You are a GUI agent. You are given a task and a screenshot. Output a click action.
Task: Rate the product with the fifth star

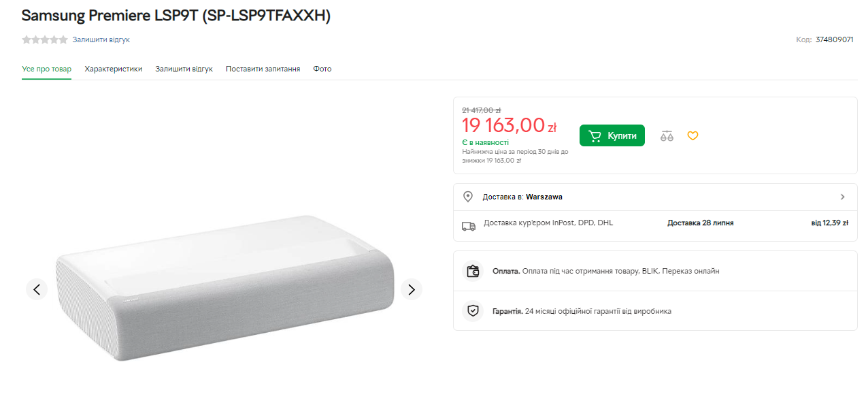click(x=64, y=39)
